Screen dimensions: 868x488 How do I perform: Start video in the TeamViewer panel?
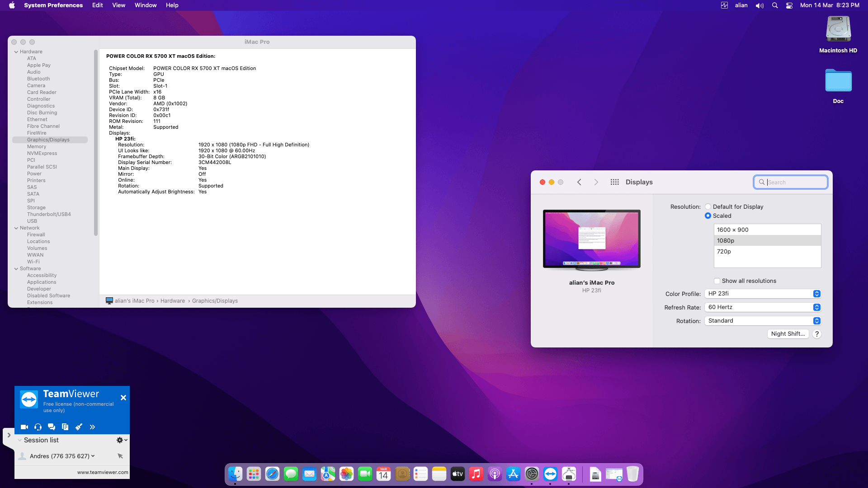[x=24, y=427]
